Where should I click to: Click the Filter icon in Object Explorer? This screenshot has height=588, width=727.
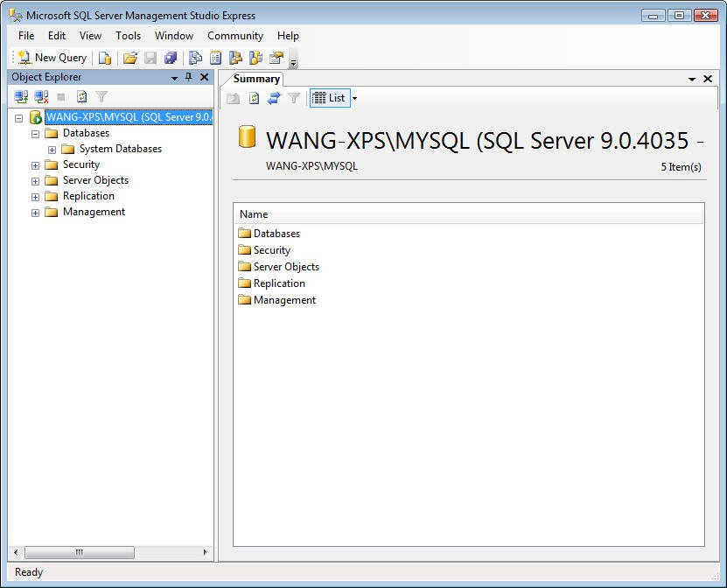[x=101, y=96]
